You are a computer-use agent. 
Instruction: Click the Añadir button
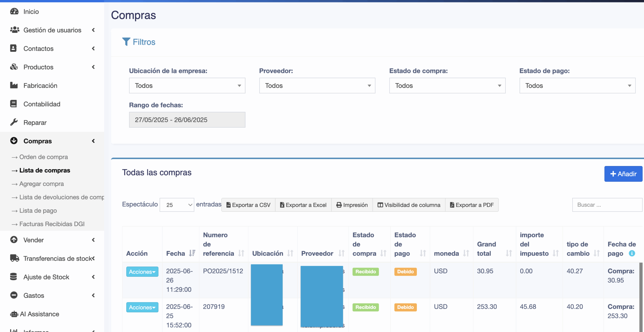coord(623,174)
